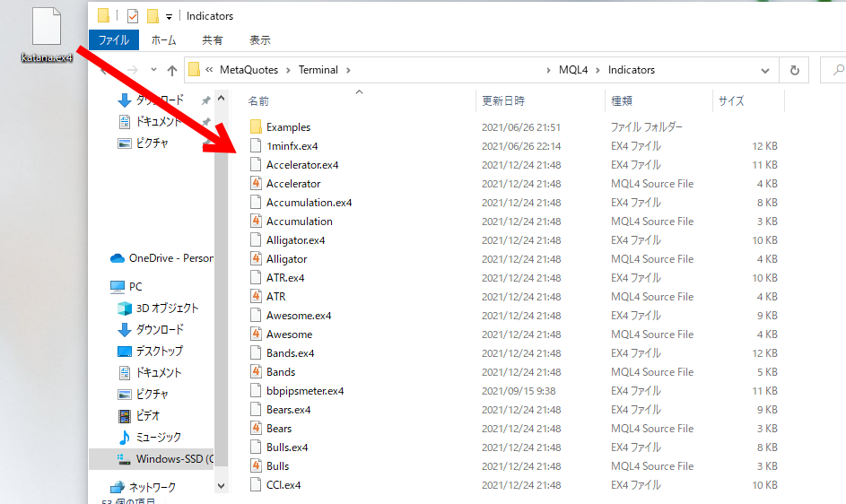Click the refresh button beside address bar
This screenshot has height=504, width=846.
click(x=794, y=70)
